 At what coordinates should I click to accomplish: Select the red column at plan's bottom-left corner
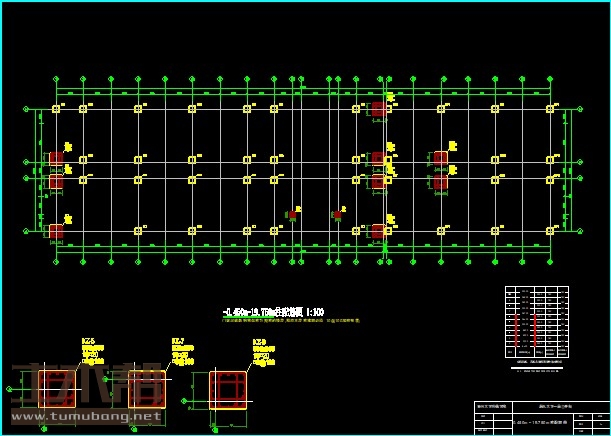(56, 231)
